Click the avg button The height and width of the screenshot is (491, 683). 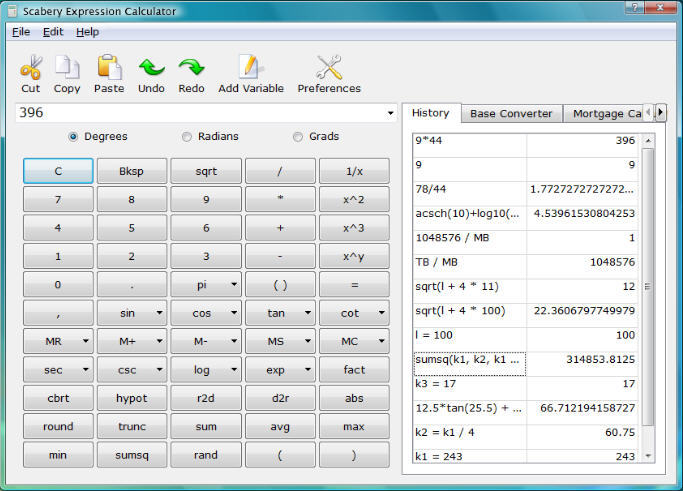[280, 427]
